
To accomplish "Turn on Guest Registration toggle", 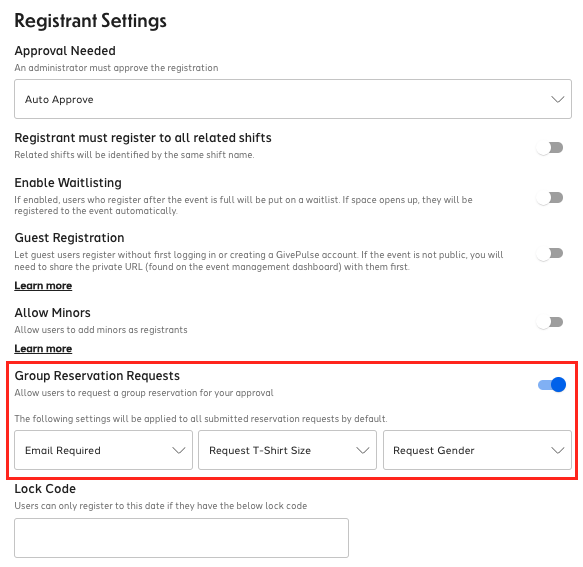I will click(x=550, y=254).
